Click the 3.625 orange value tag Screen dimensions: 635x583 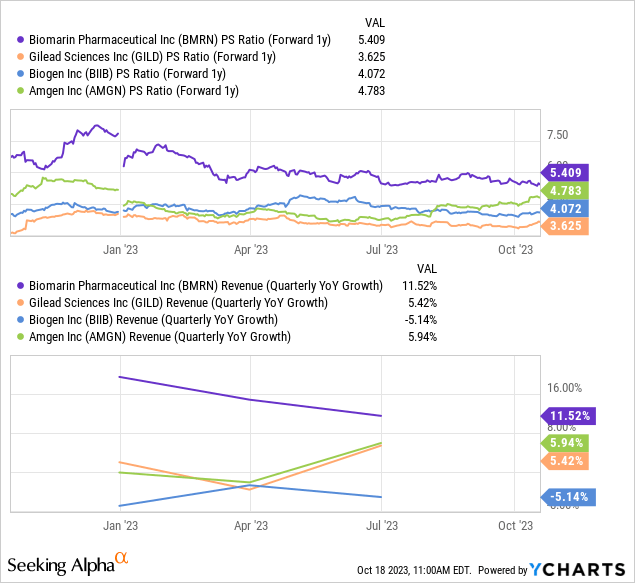coord(567,227)
